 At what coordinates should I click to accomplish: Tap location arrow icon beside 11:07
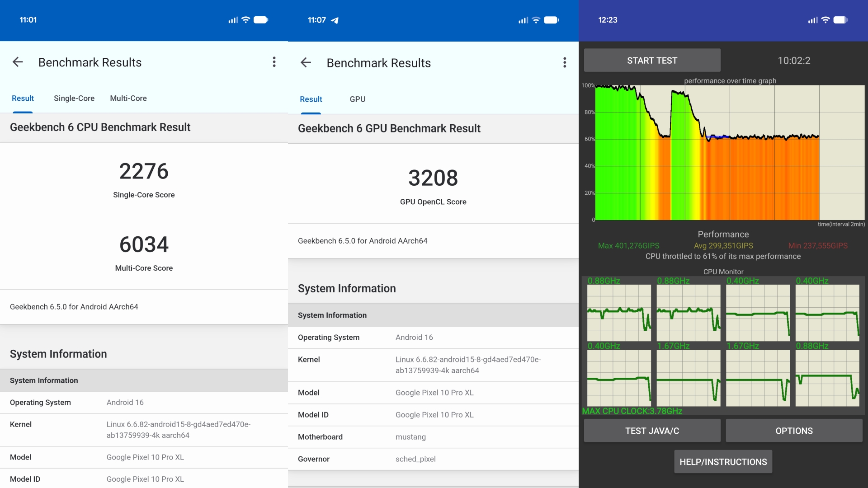335,20
